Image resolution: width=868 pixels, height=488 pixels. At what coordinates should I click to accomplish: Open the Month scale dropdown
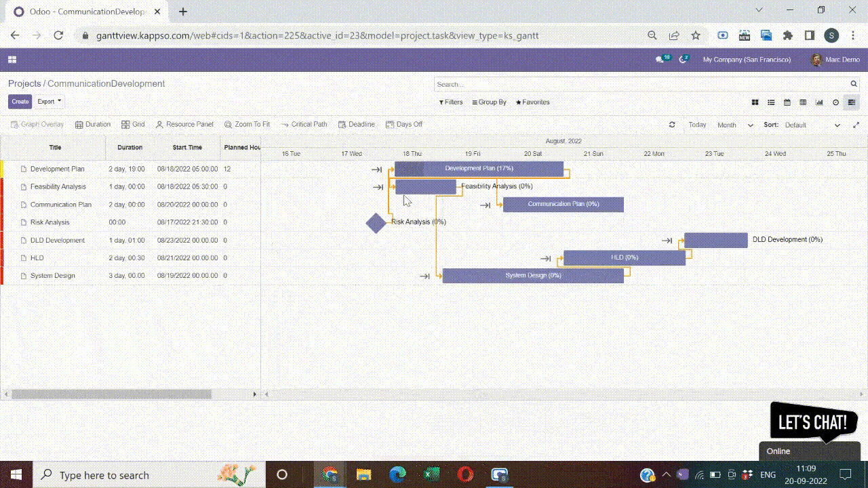click(x=735, y=125)
